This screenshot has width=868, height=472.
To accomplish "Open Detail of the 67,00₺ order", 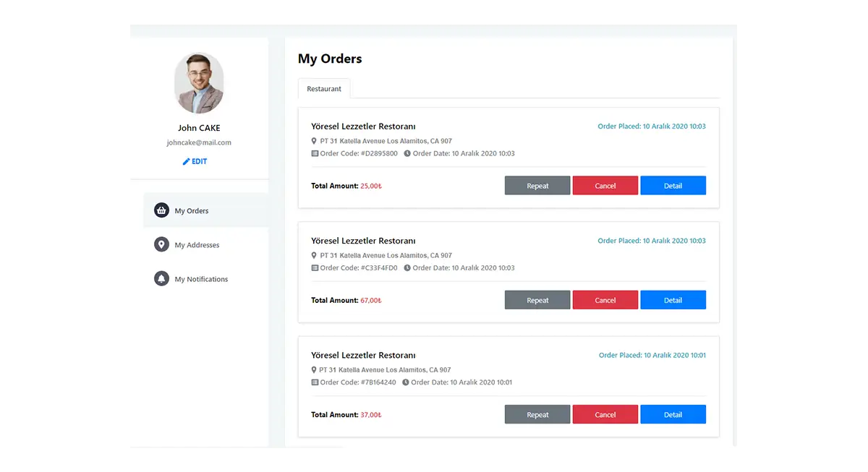I will (x=673, y=300).
